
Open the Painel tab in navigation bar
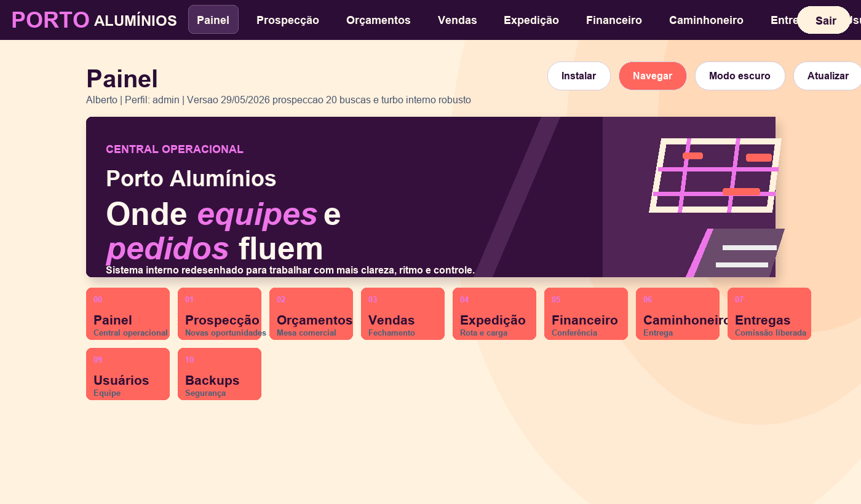point(213,20)
